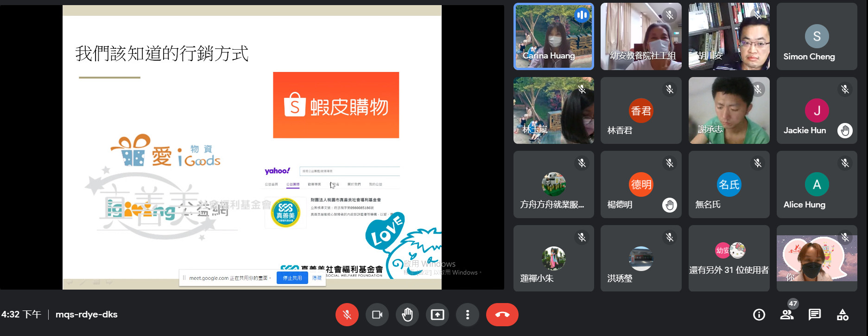
Task: Select the 林玉嵐 video tile
Action: [554, 110]
